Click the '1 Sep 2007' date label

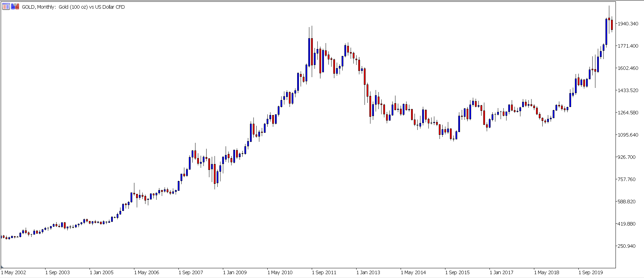click(x=191, y=272)
